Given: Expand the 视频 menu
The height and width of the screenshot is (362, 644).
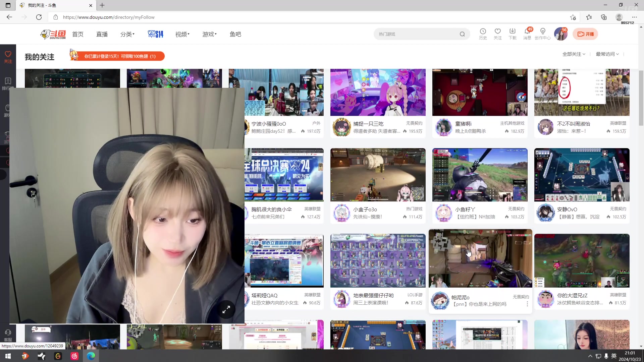Looking at the screenshot, I should (x=182, y=34).
